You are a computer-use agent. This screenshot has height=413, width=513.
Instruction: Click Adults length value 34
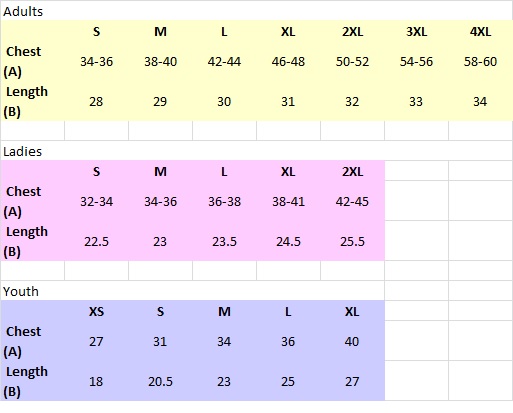480,102
